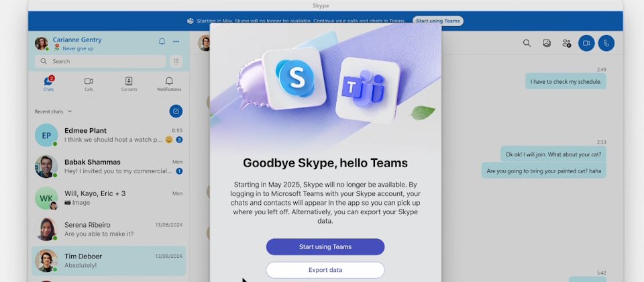Open the chat gallery icon

pyautogui.click(x=547, y=43)
